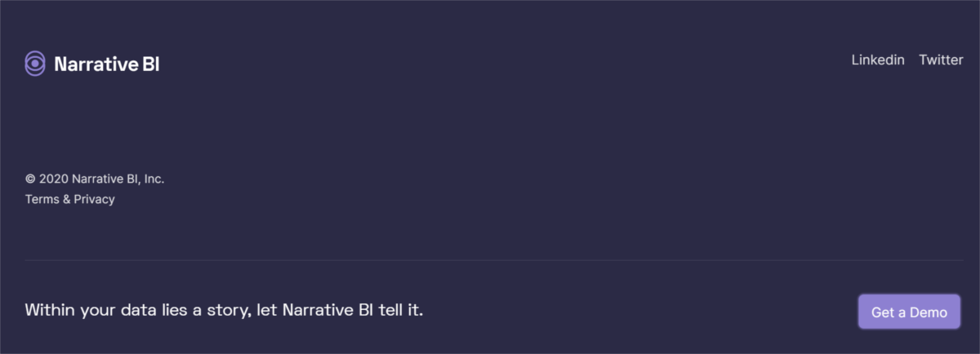Open the Terms & Privacy link
980x354 pixels.
[70, 199]
